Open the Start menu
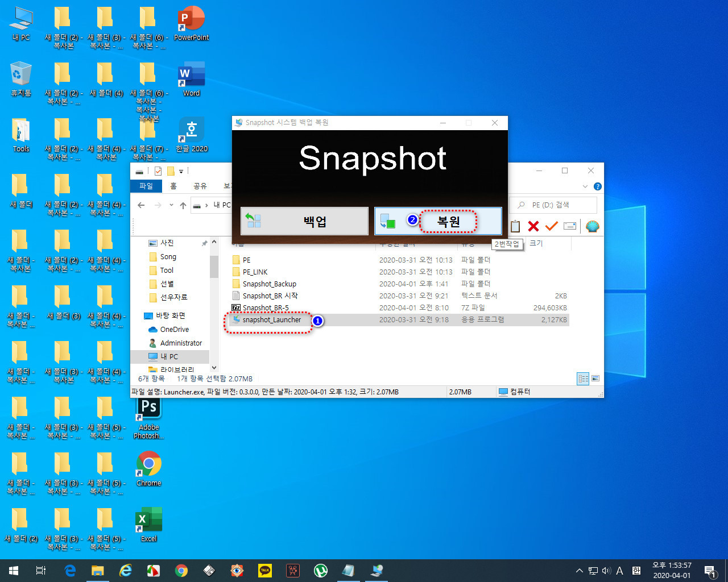The image size is (728, 582). 14,571
